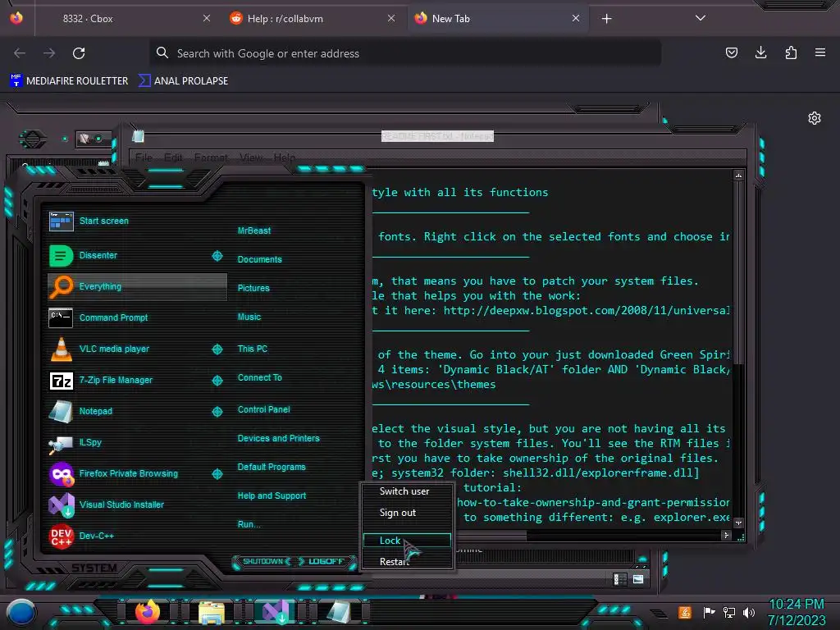Open Music from start menu

point(249,317)
